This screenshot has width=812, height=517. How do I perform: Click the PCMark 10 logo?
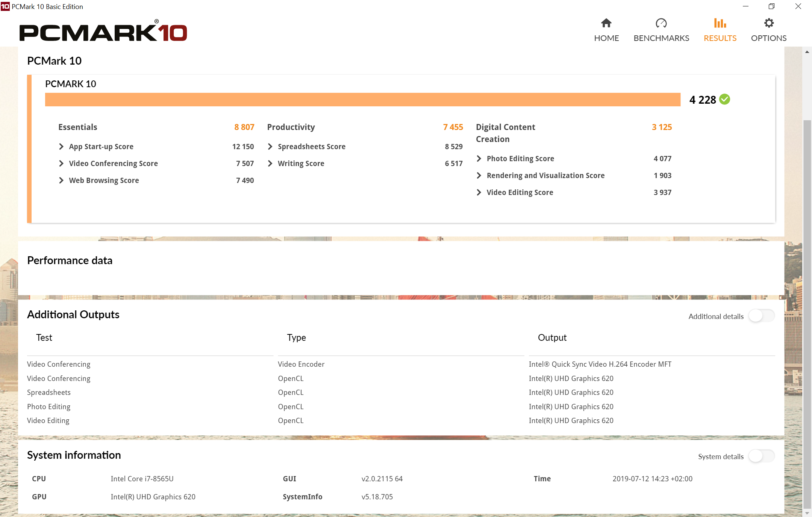coord(103,31)
